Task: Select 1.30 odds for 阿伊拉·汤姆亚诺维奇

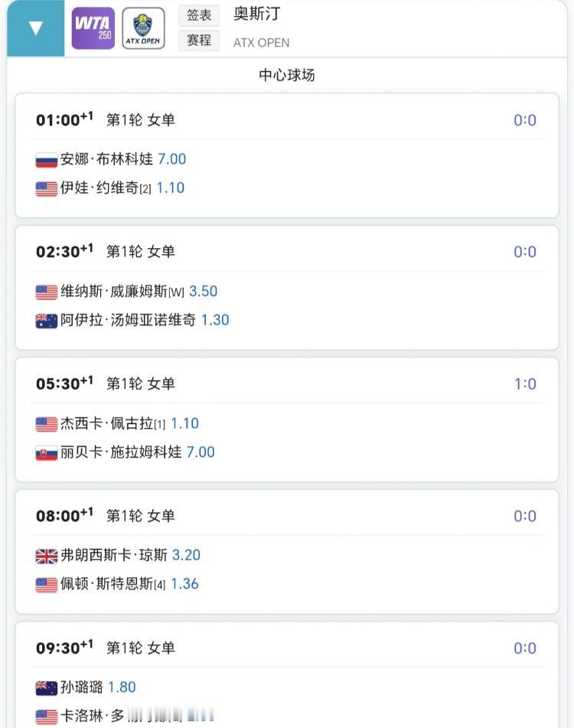Action: point(215,320)
